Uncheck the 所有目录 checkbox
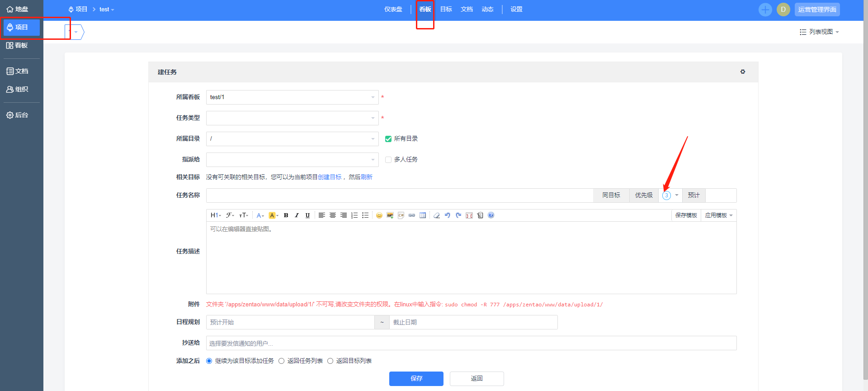Viewport: 868px width, 391px height. 388,139
